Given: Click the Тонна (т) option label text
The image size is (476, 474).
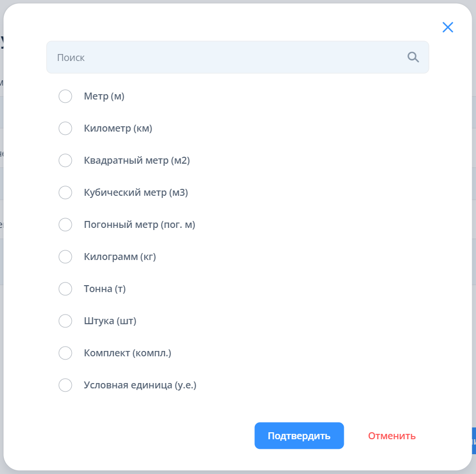Looking at the screenshot, I should [104, 289].
